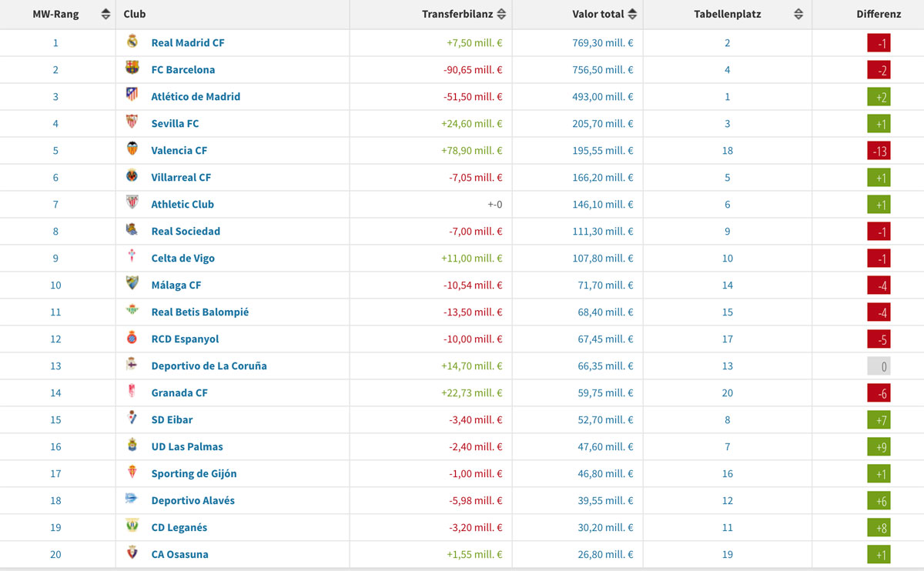Open UD Las Palmas club link
The height and width of the screenshot is (571, 924).
coord(187,446)
